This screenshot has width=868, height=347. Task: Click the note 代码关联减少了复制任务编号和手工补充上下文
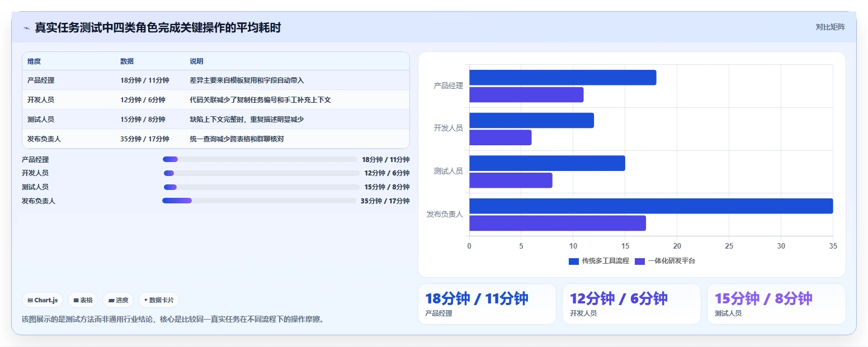click(261, 100)
